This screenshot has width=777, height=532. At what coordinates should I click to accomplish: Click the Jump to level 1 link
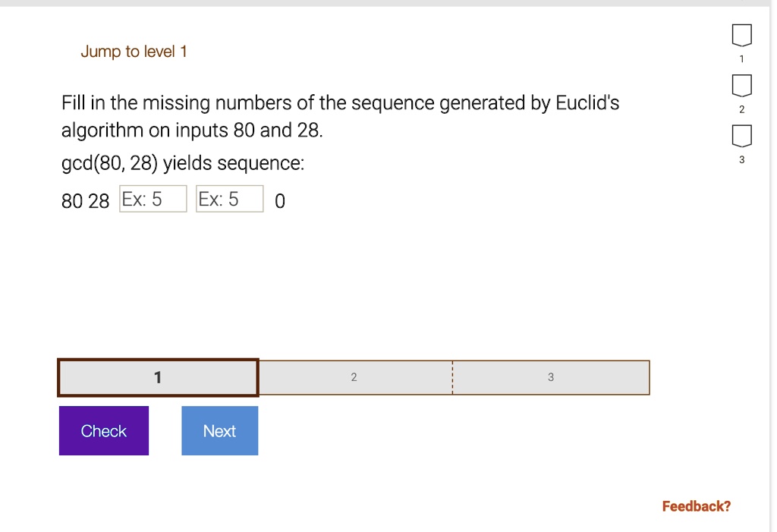pos(134,52)
